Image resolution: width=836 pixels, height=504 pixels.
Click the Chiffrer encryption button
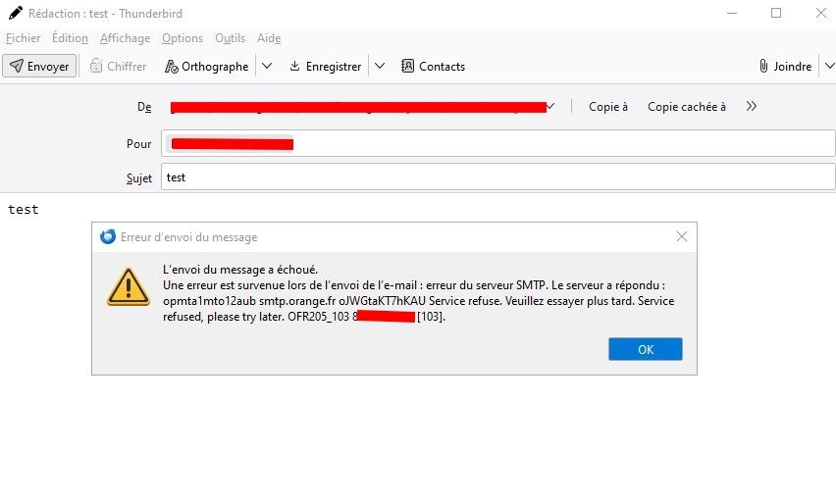tap(118, 66)
